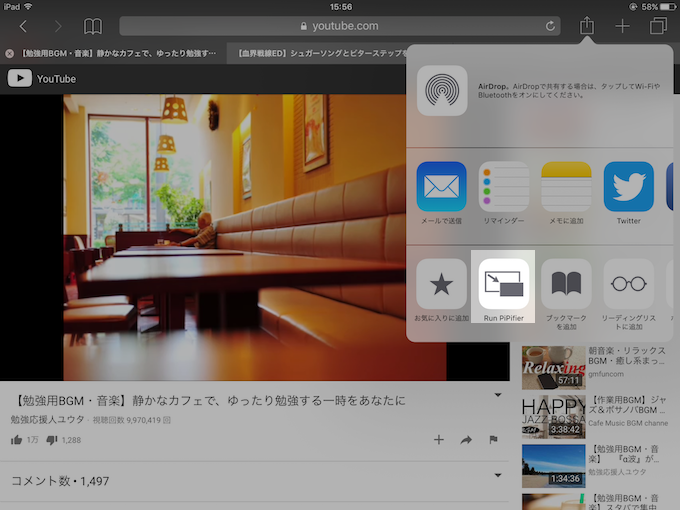Close the 勉強用BGM tab with X
The width and height of the screenshot is (680, 510).
pyautogui.click(x=10, y=53)
